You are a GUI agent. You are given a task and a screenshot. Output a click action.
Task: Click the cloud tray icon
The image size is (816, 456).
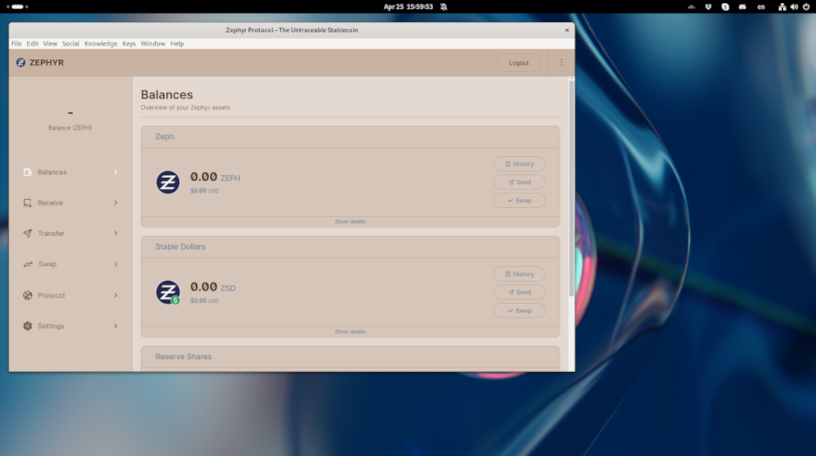coord(691,7)
